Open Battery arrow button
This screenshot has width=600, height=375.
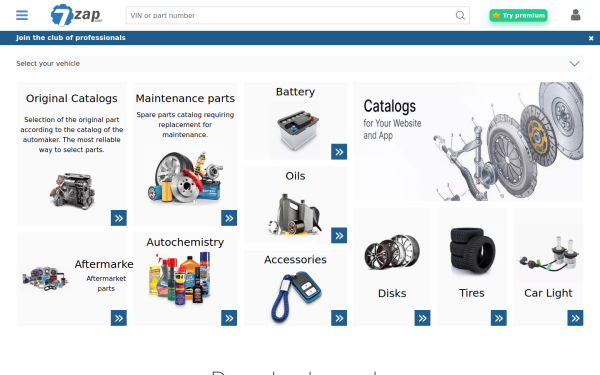339,152
